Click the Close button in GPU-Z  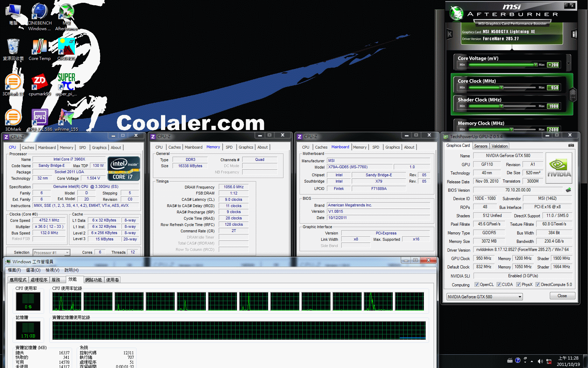[x=562, y=296]
